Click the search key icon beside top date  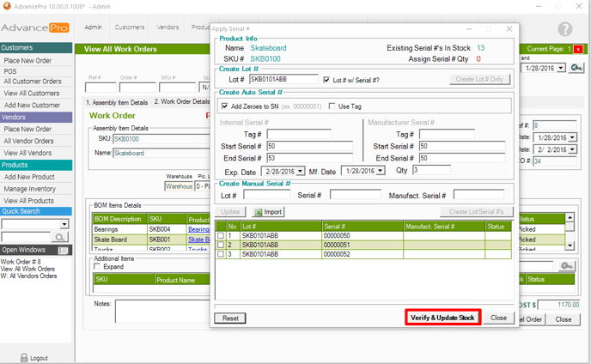577,68
